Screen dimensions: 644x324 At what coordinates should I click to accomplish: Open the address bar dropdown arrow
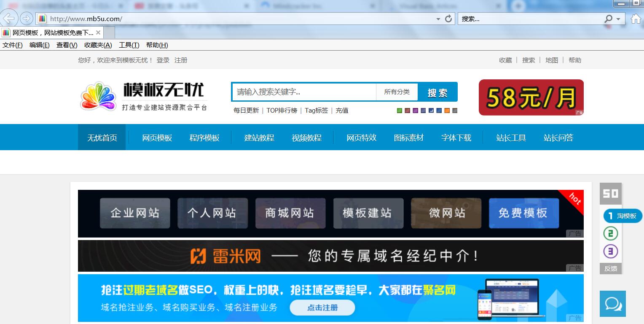click(438, 19)
